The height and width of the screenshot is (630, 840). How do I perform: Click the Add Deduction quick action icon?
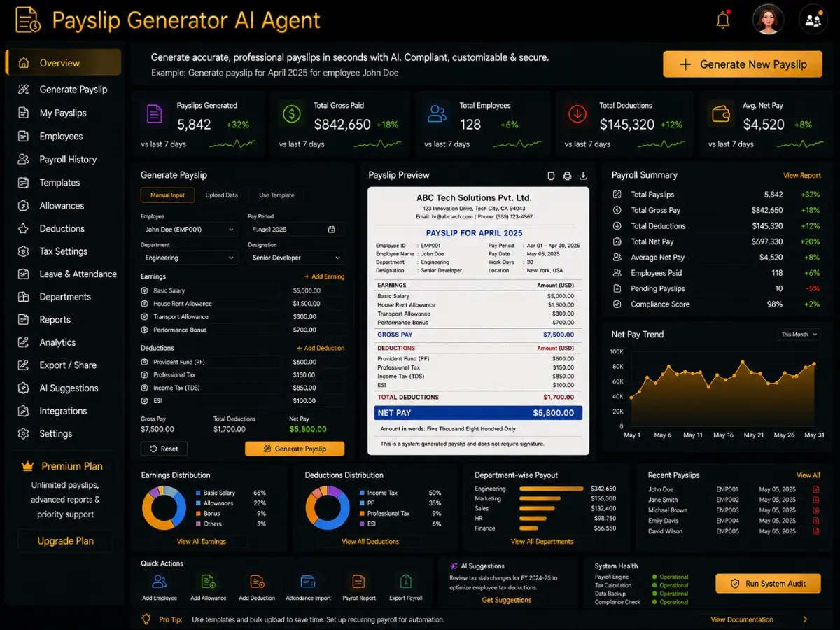click(x=257, y=582)
